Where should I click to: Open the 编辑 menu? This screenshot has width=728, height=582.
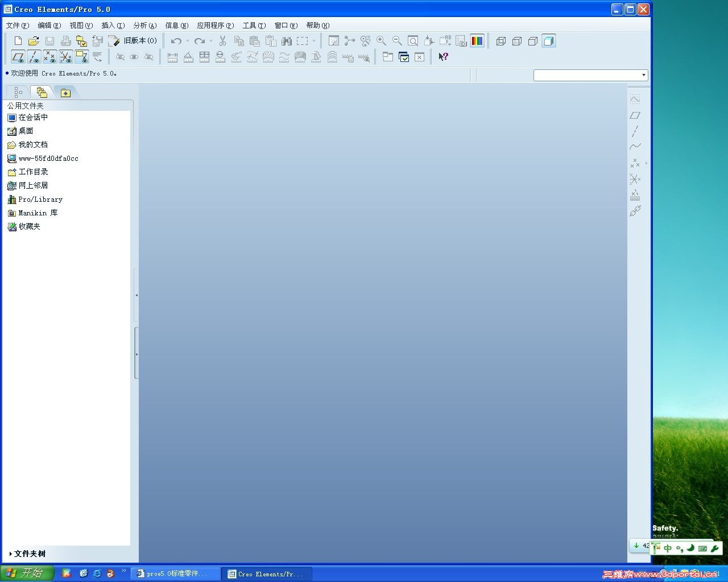49,26
